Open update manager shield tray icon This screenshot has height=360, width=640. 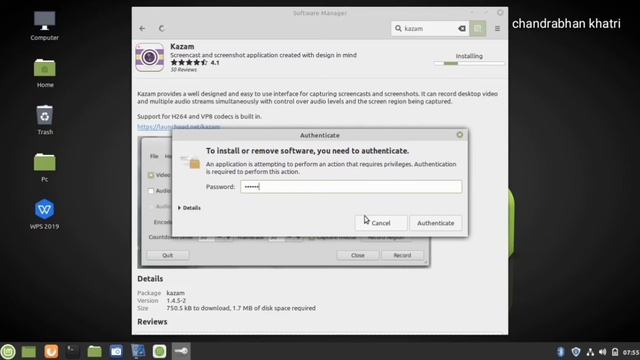[576, 352]
